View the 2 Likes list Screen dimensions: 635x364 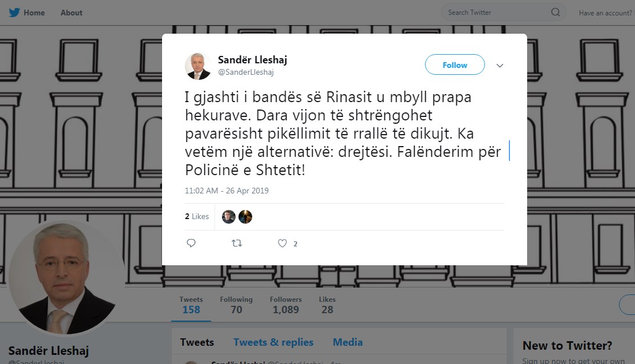point(197,216)
